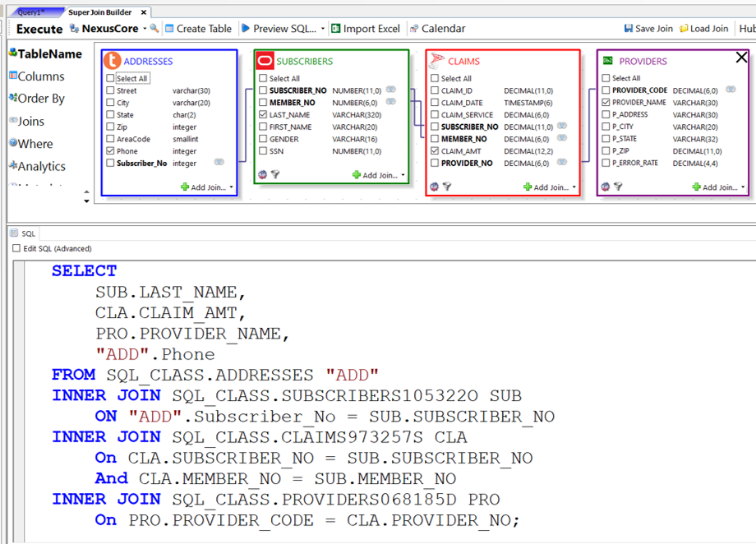
Task: Expand the Preview SQL dropdown arrow
Action: (x=323, y=28)
